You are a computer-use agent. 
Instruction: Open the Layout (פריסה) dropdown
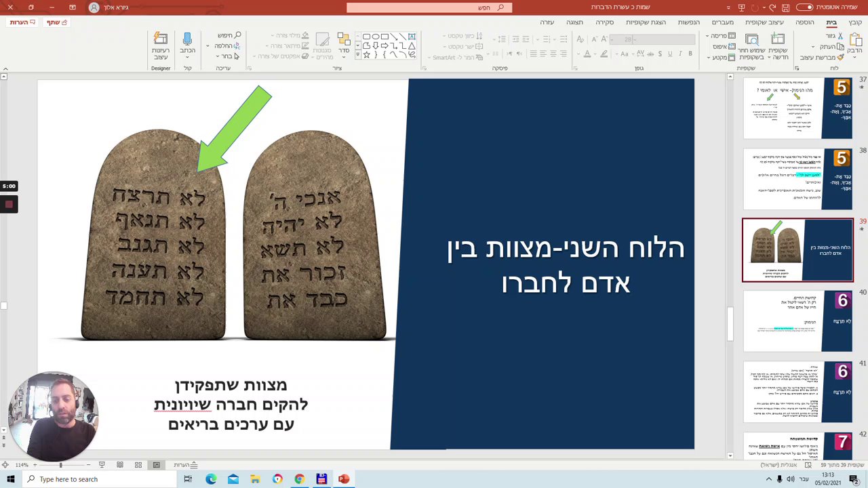(x=719, y=36)
